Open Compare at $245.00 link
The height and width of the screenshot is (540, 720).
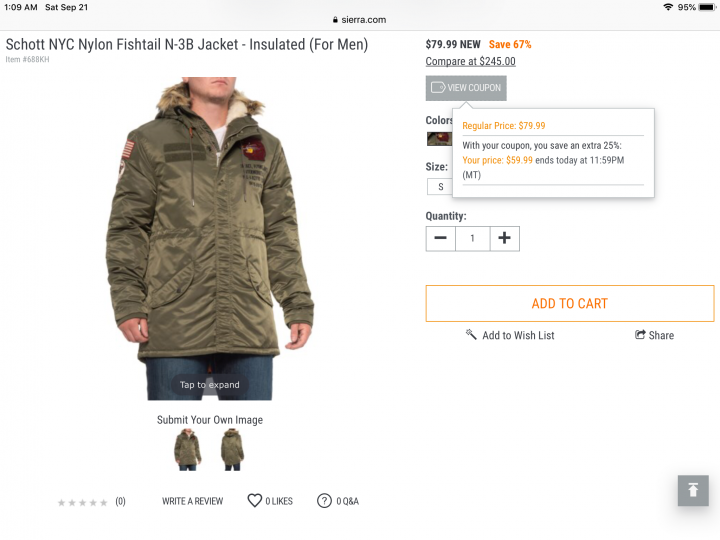(x=470, y=61)
